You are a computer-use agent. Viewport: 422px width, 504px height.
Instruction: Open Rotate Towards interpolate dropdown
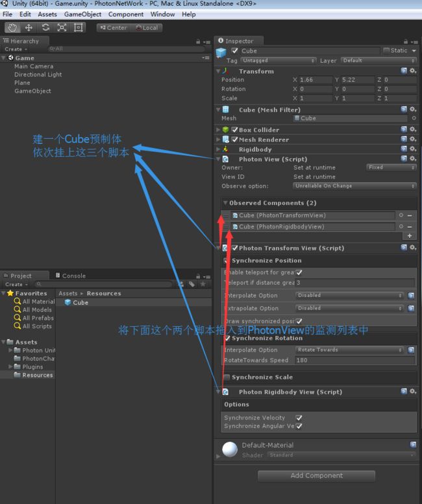click(x=350, y=350)
